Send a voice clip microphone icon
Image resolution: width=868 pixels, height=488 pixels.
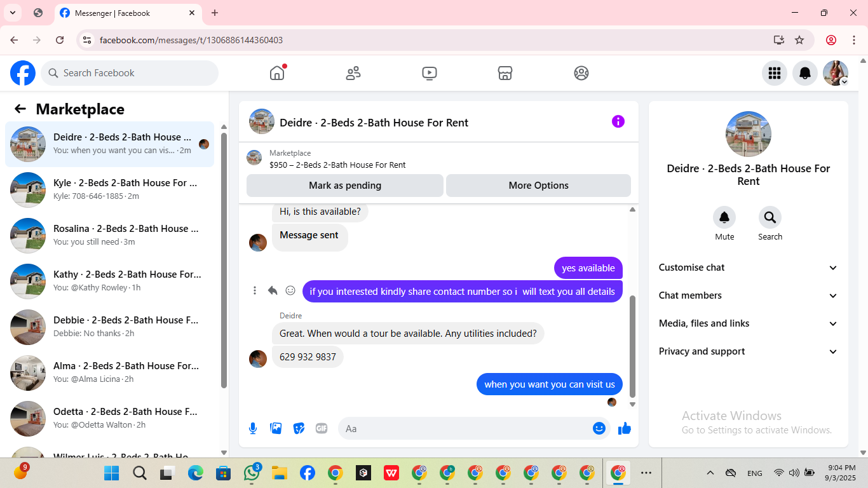click(x=253, y=428)
